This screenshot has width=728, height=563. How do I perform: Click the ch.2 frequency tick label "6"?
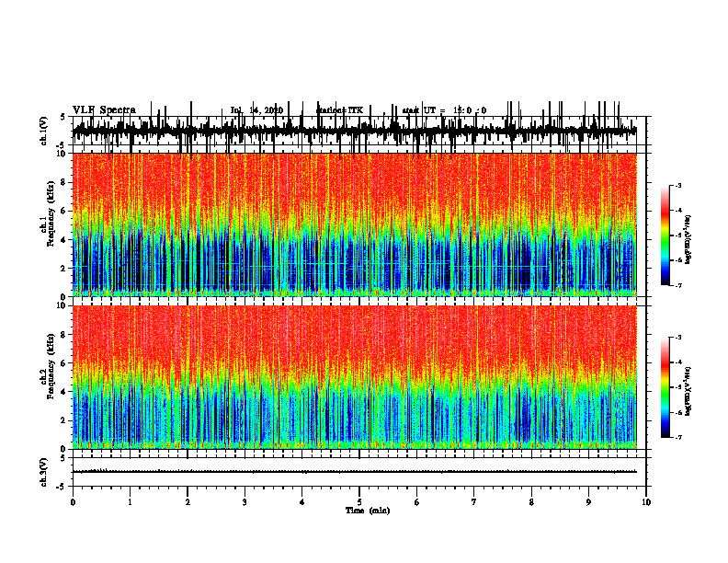[x=64, y=363]
